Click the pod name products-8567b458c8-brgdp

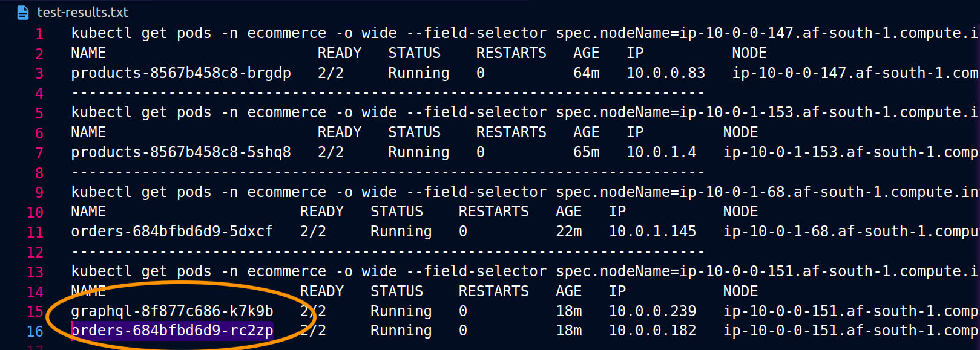[x=181, y=73]
